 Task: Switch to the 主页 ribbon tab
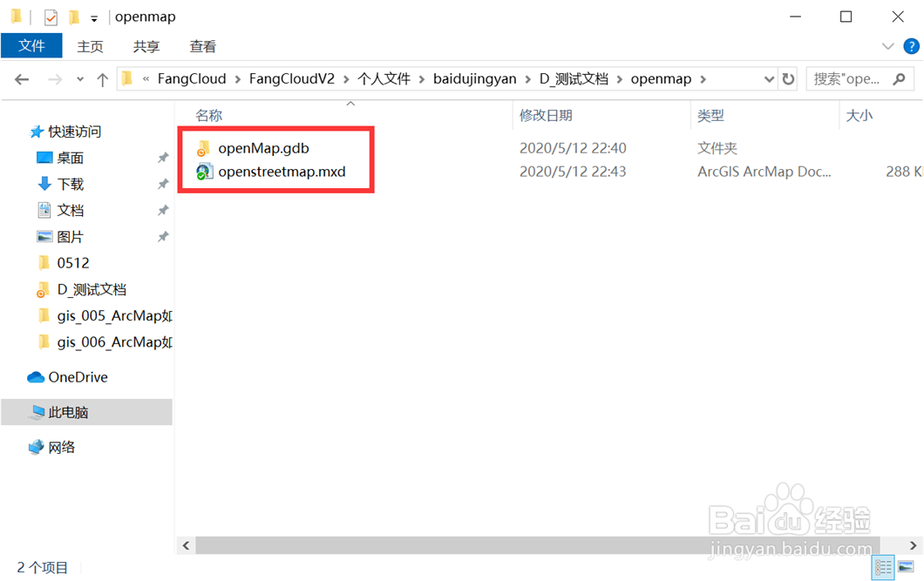[x=90, y=46]
